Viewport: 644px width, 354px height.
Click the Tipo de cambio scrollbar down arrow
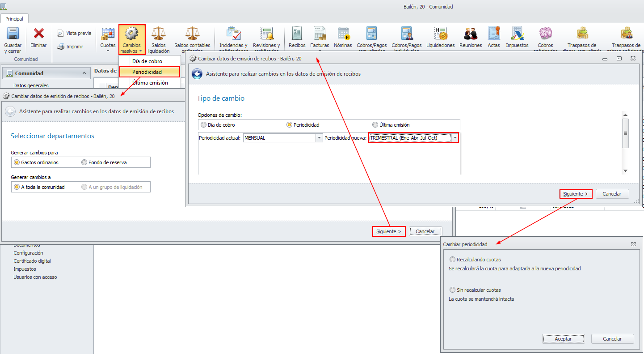point(625,171)
